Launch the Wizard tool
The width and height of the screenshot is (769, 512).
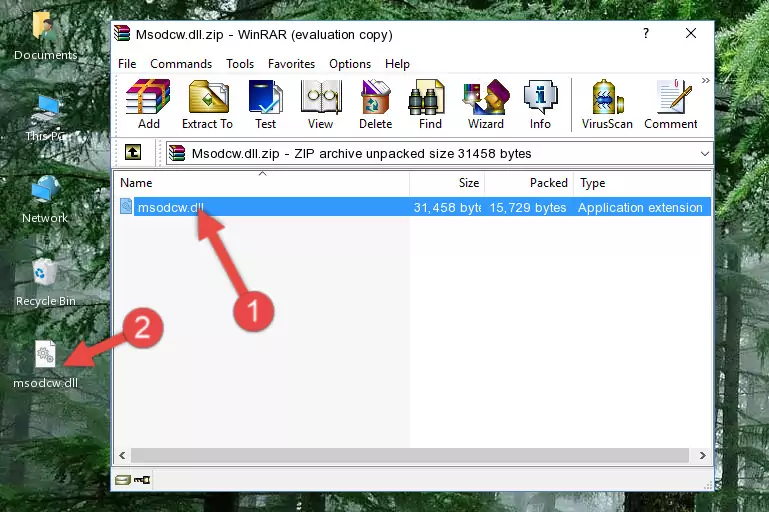486,104
